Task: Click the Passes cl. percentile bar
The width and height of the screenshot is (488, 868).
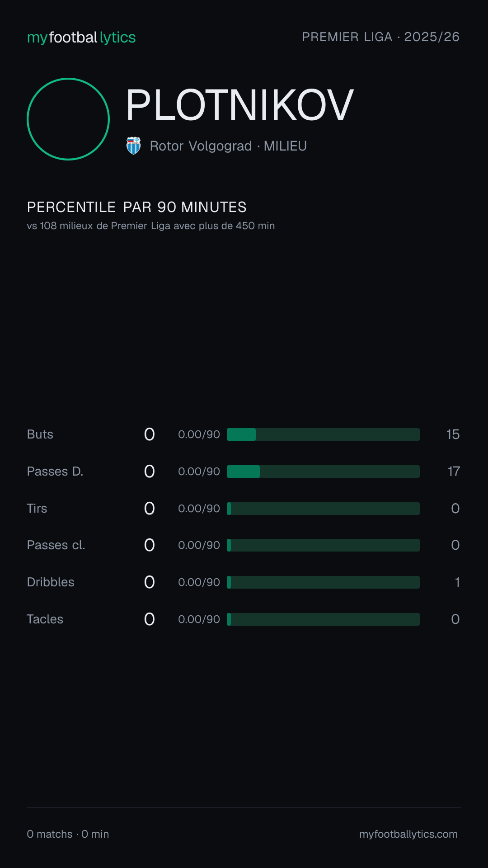Action: point(323,545)
